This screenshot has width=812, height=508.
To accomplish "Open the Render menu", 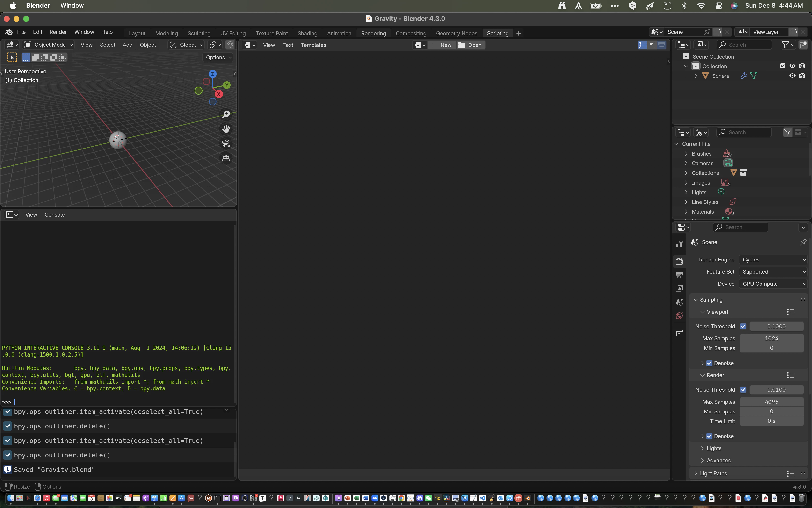I will click(x=58, y=32).
